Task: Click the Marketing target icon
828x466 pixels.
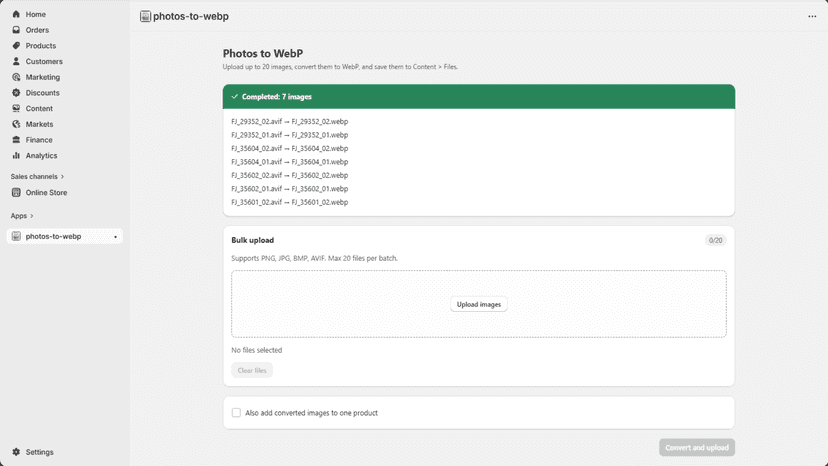Action: pyautogui.click(x=16, y=77)
